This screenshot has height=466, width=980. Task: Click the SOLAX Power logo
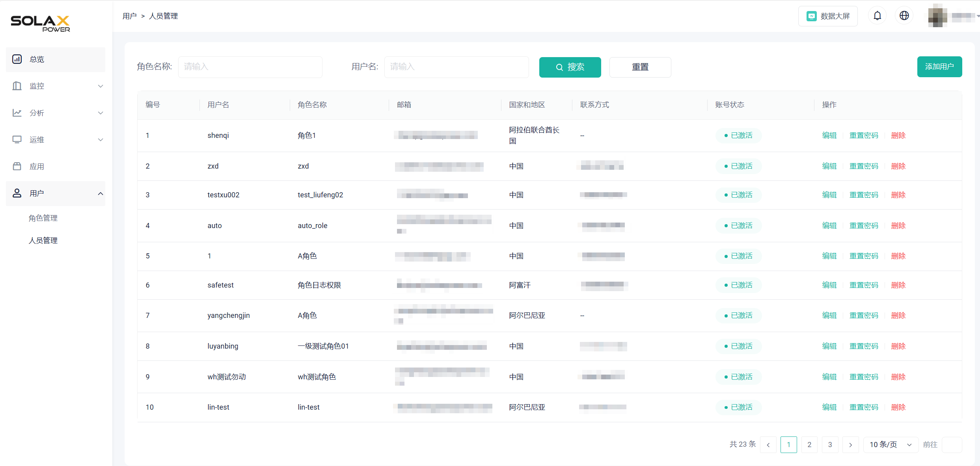click(x=39, y=24)
